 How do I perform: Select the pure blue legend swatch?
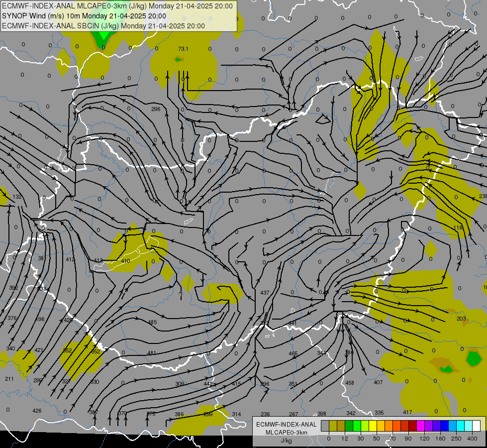point(445,426)
